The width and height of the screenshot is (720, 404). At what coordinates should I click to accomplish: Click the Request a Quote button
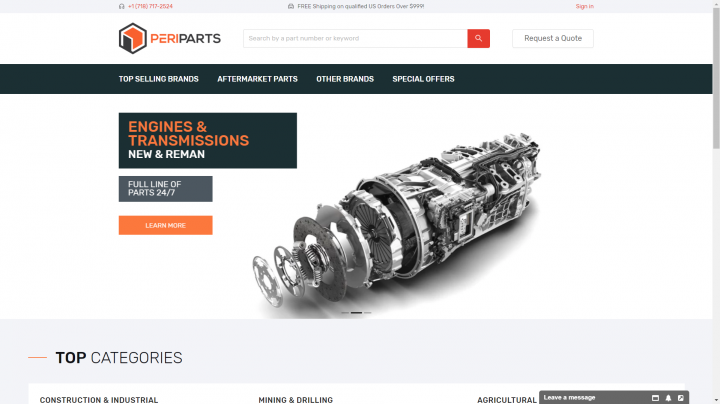[553, 39]
